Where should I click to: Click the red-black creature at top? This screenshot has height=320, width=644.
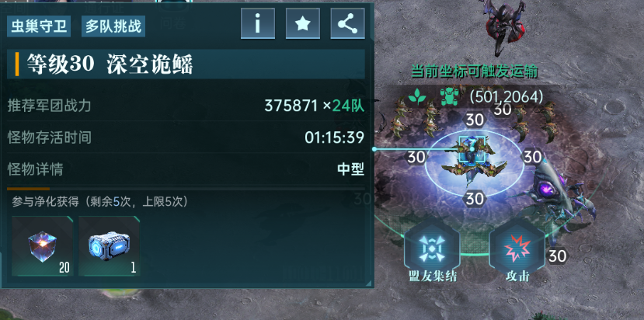505,26
